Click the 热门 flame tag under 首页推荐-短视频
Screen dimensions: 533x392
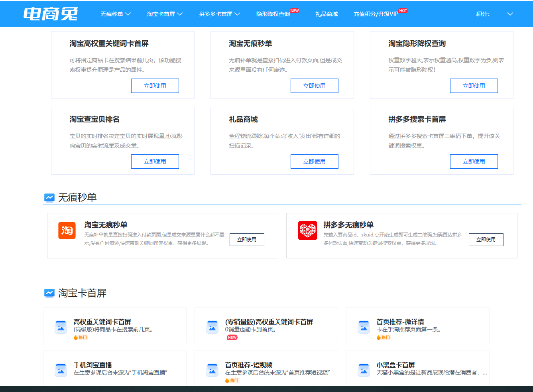coord(232,380)
